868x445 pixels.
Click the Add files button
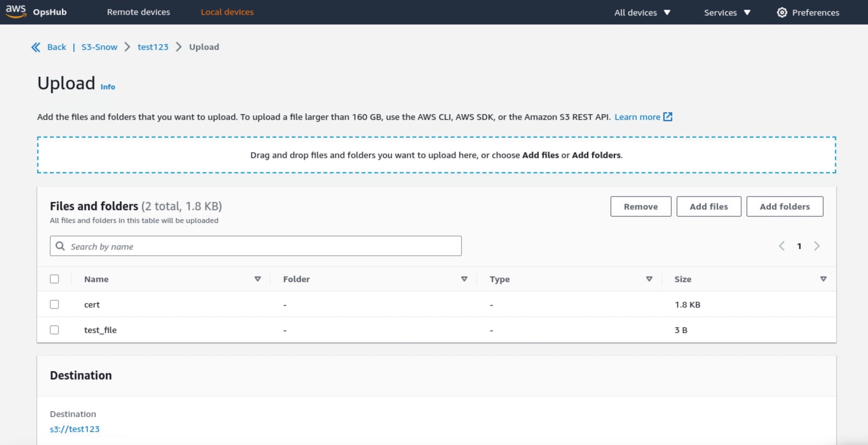709,206
